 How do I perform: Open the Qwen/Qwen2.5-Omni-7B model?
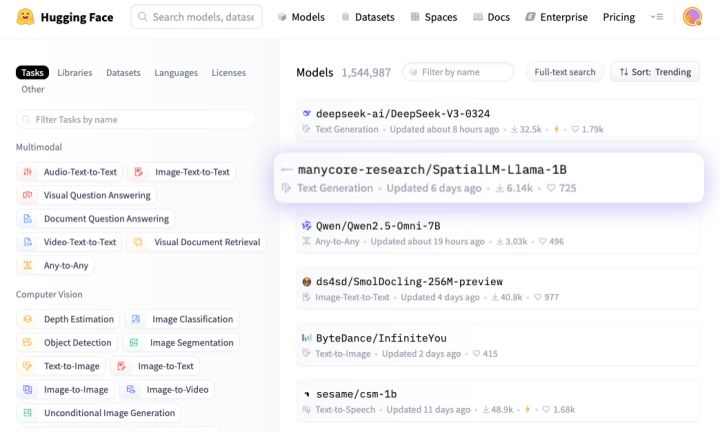[x=498, y=232]
